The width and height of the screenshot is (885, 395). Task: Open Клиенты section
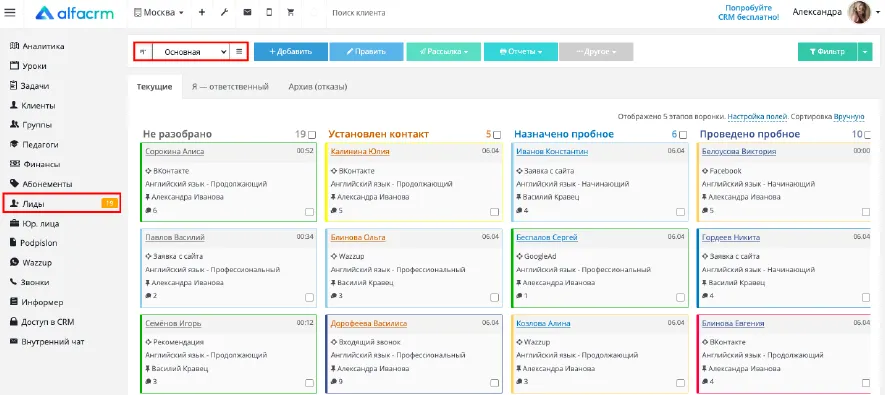pos(33,106)
